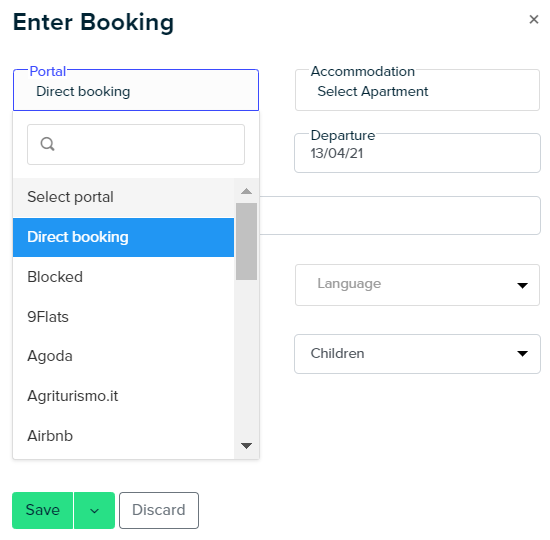550x540 pixels.
Task: Expand the Language dropdown arrow
Action: 522,285
